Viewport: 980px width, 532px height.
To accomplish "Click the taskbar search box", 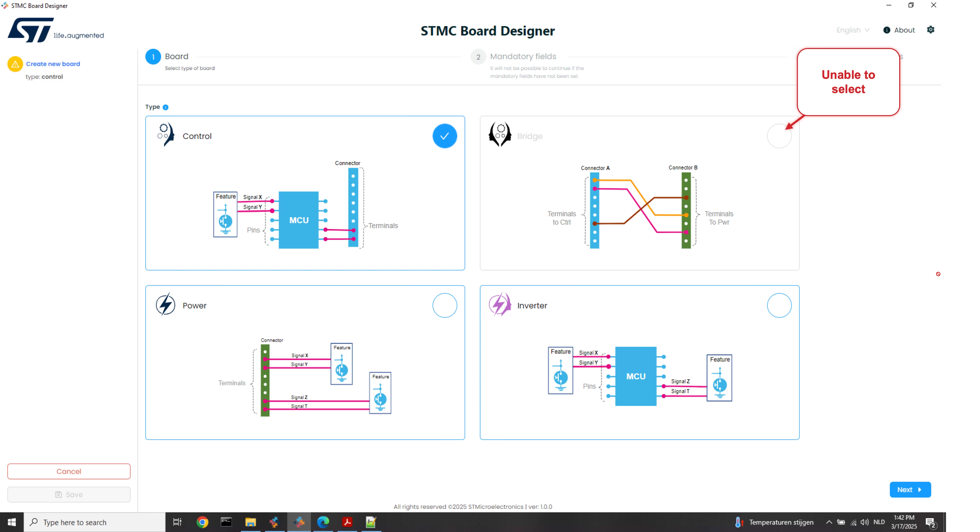I will (x=95, y=522).
